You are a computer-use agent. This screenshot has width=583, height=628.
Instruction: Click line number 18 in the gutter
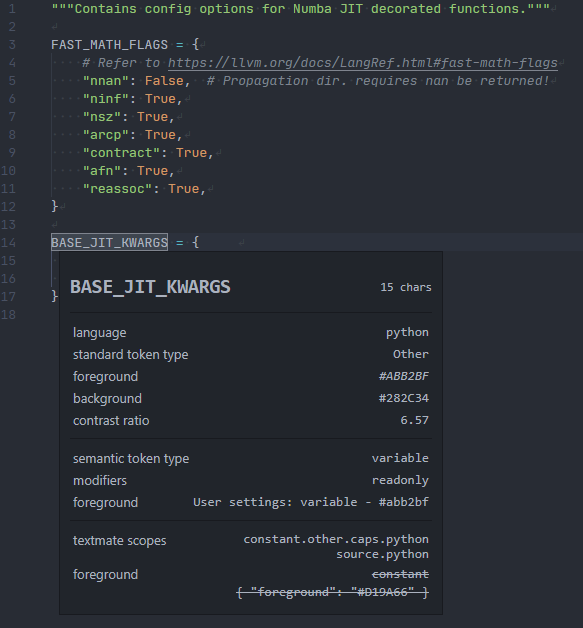(x=8, y=315)
